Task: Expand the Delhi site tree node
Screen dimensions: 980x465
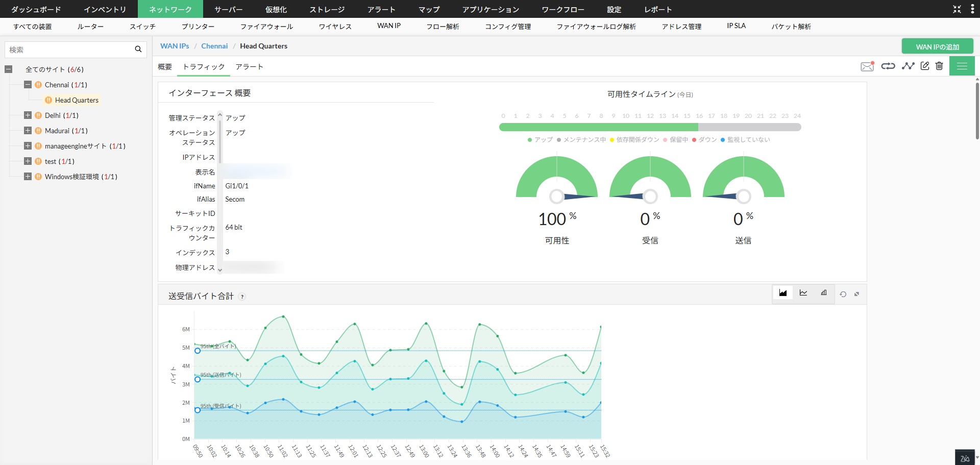Action: [28, 115]
